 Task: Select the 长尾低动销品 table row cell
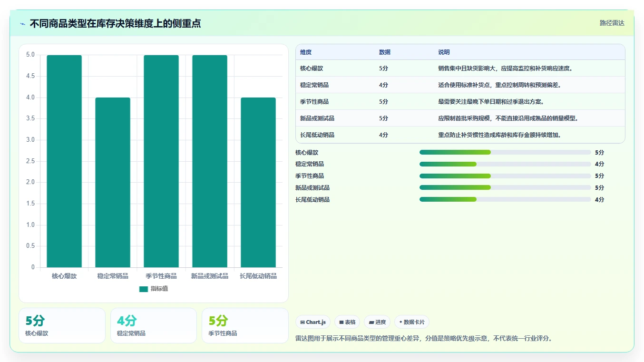(317, 135)
